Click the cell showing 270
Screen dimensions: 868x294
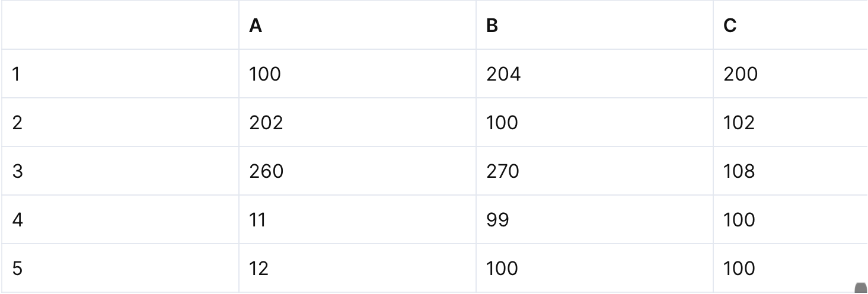594,171
